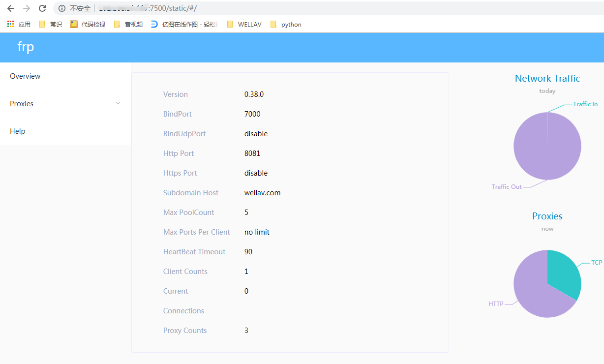Click the 'Traffic Out' chart label
The image size is (604, 364).
507,187
